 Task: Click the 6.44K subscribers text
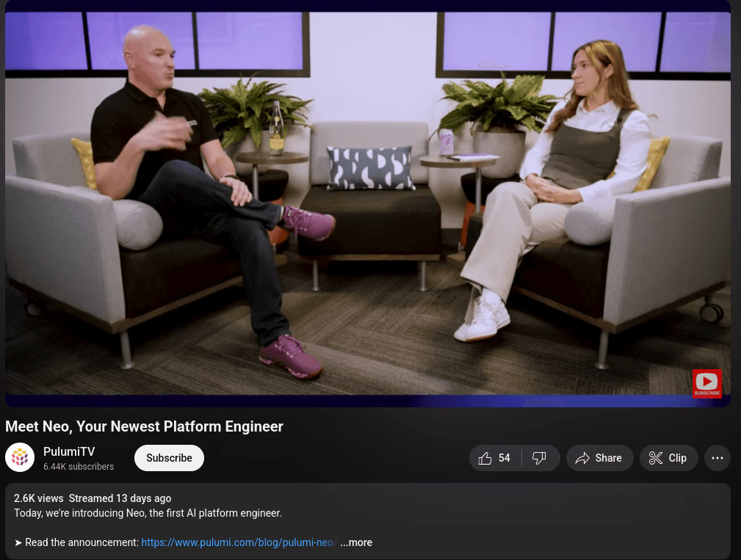79,467
